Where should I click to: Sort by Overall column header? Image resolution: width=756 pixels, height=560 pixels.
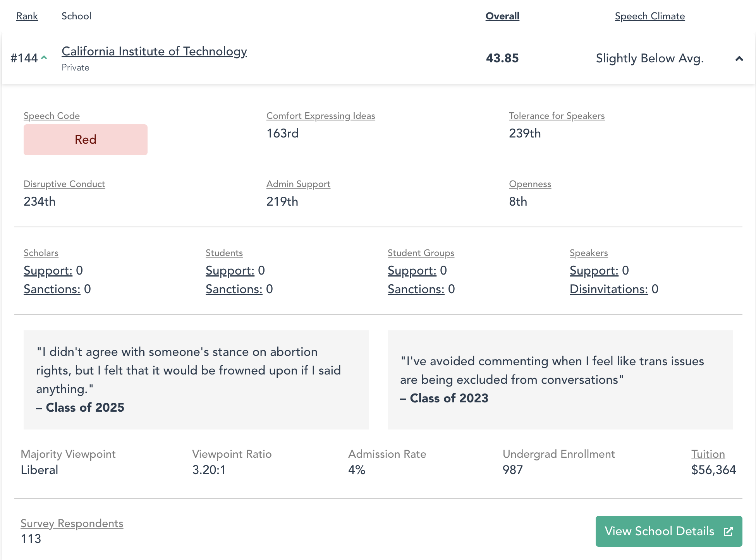point(502,16)
